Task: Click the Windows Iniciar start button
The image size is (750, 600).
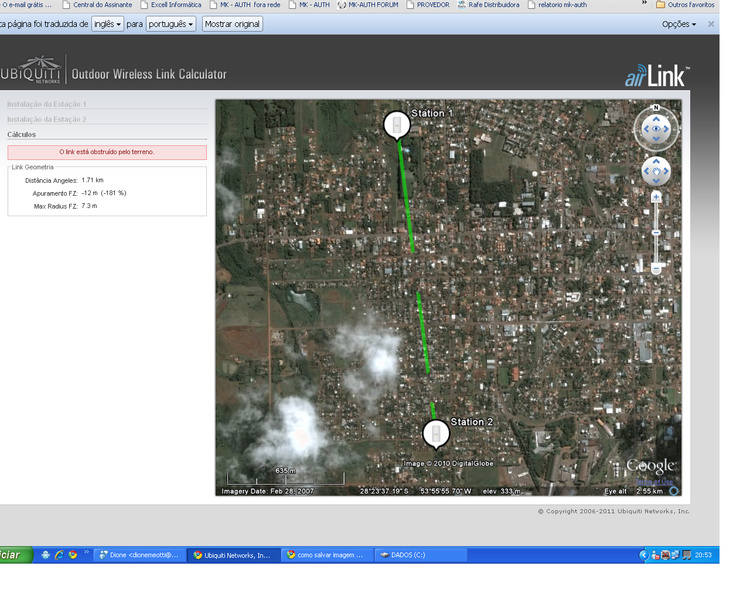Action: 16,555
